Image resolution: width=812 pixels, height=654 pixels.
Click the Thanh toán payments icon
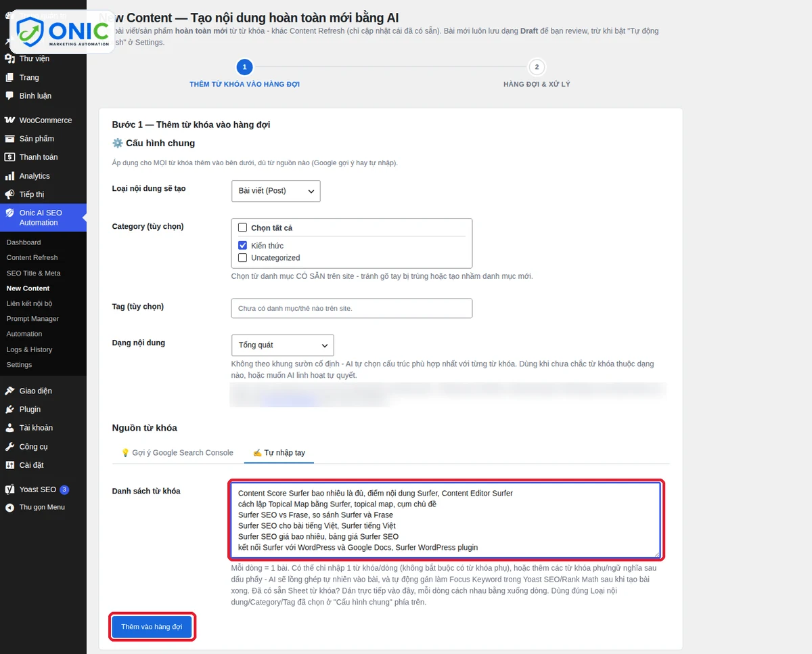click(x=9, y=157)
